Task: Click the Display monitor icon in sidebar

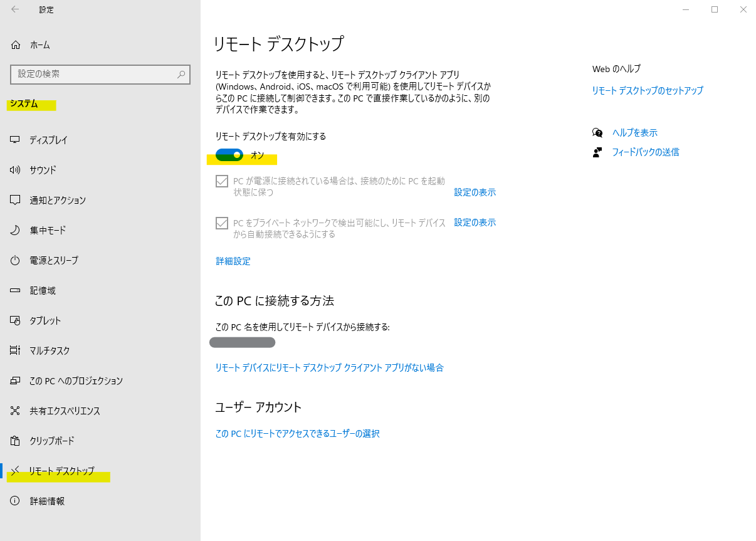Action: point(16,140)
